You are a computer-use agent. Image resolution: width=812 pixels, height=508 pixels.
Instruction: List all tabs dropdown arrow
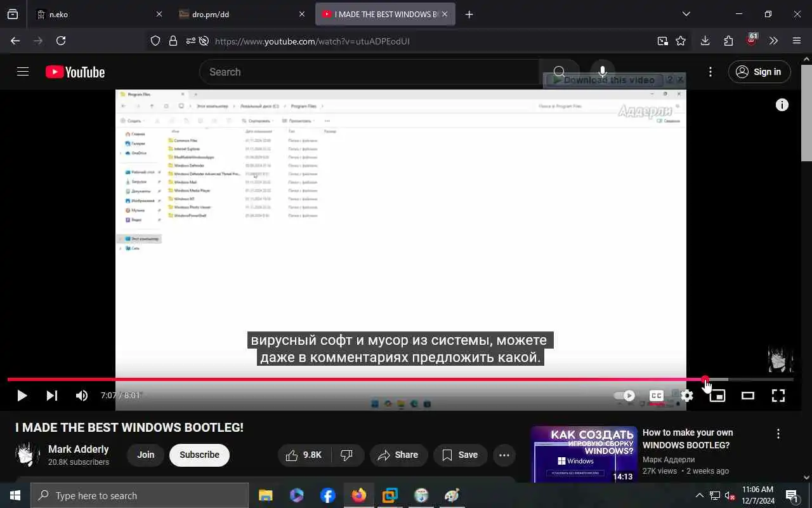click(x=686, y=14)
